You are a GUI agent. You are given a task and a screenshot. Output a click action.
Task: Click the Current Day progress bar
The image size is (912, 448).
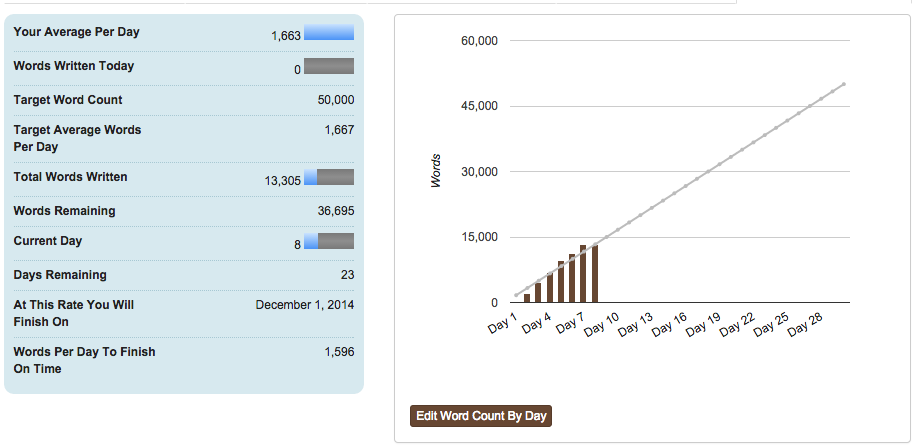(329, 241)
